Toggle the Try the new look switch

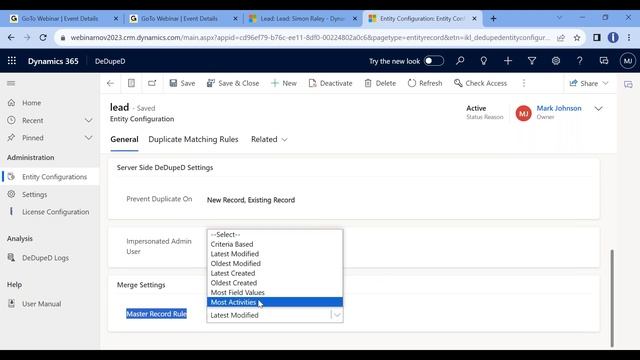pos(433,61)
